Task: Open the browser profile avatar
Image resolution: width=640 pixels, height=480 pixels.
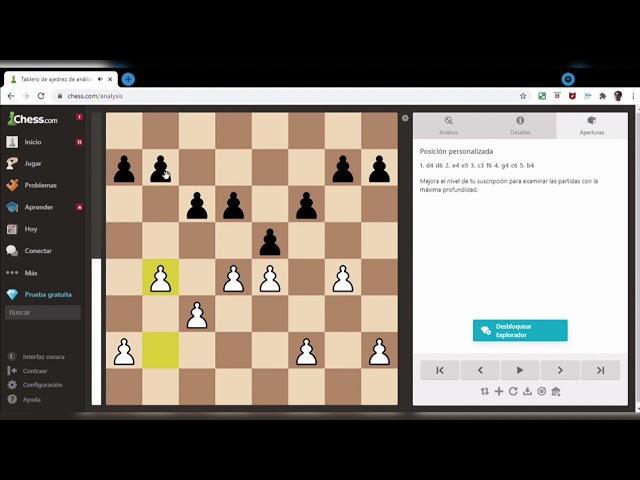Action: tap(618, 96)
